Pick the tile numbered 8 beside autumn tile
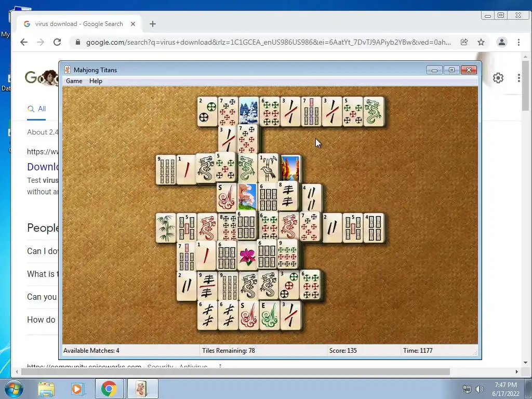 click(x=288, y=196)
